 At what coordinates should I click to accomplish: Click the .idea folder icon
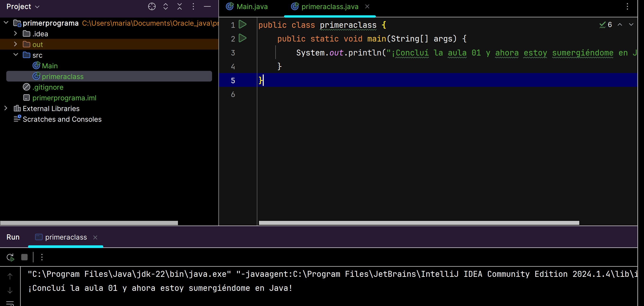click(x=27, y=33)
